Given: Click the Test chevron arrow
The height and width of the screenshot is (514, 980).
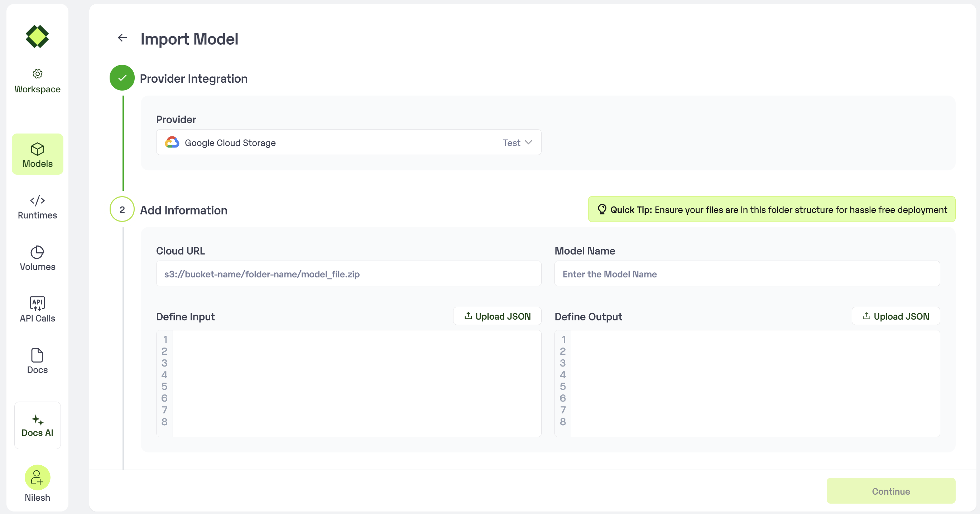Looking at the screenshot, I should pyautogui.click(x=528, y=142).
